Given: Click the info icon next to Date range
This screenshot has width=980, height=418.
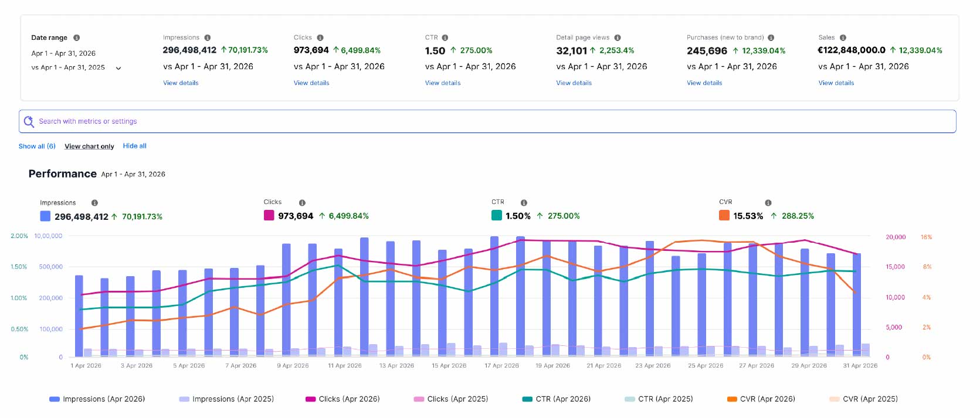Looking at the screenshot, I should click(x=77, y=38).
